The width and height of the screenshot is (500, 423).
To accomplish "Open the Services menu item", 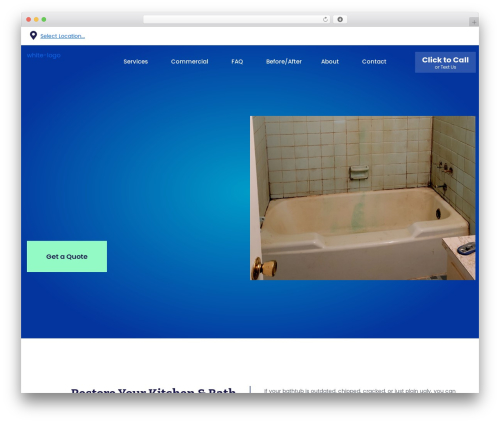I will click(x=136, y=62).
